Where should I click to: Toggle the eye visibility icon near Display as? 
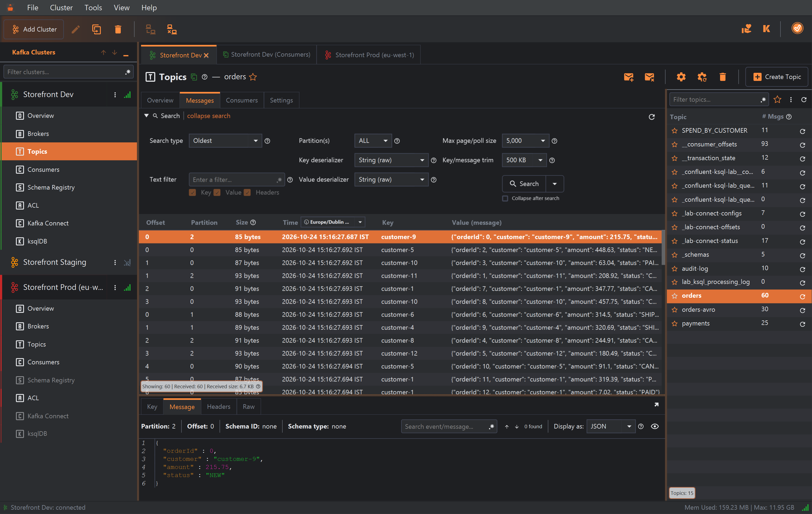click(x=655, y=426)
